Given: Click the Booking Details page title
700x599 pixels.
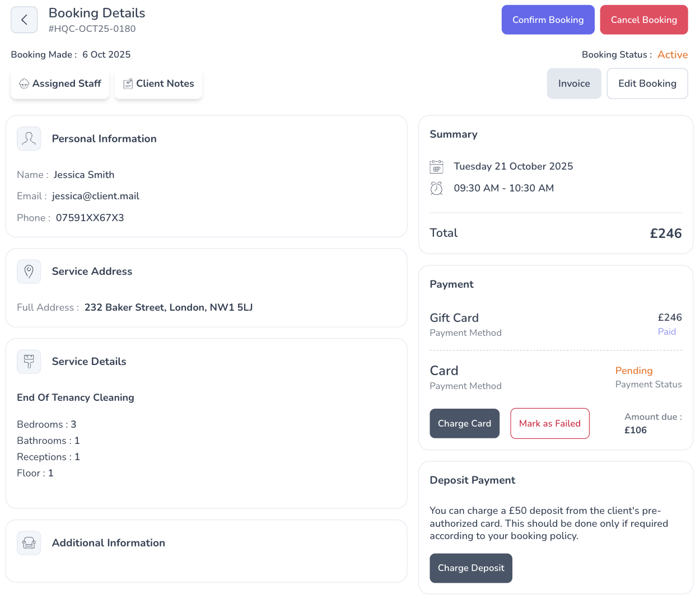Looking at the screenshot, I should [97, 13].
